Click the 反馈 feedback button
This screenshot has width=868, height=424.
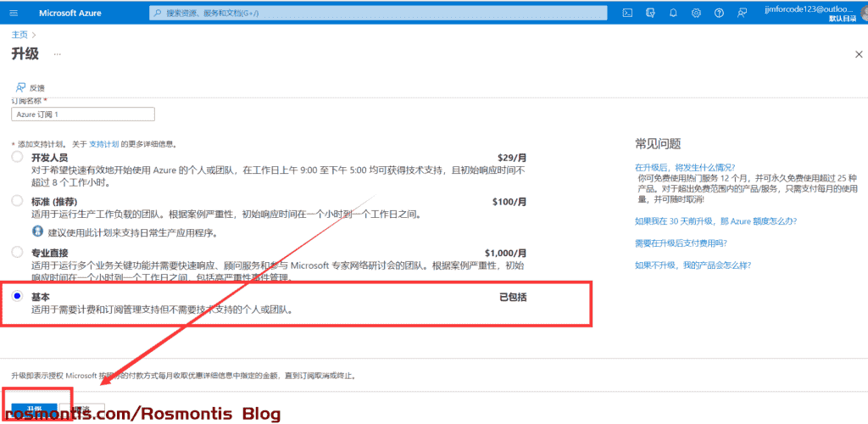tap(30, 87)
